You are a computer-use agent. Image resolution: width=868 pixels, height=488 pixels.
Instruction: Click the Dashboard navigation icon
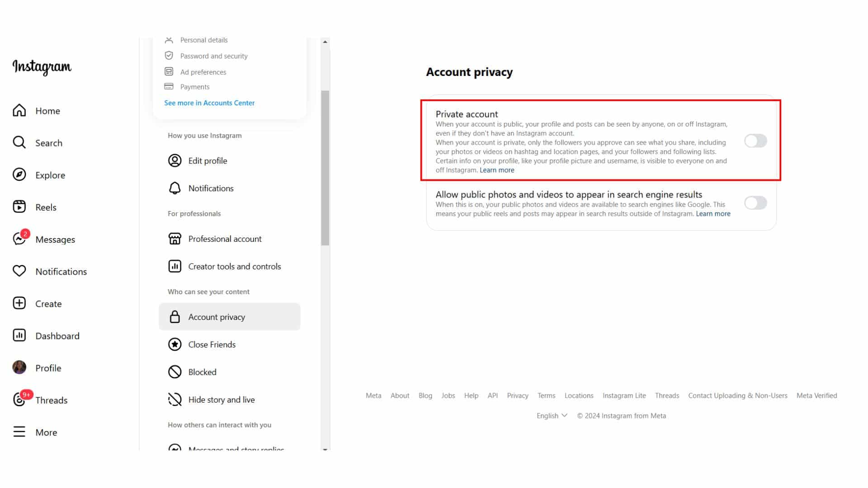pyautogui.click(x=20, y=335)
